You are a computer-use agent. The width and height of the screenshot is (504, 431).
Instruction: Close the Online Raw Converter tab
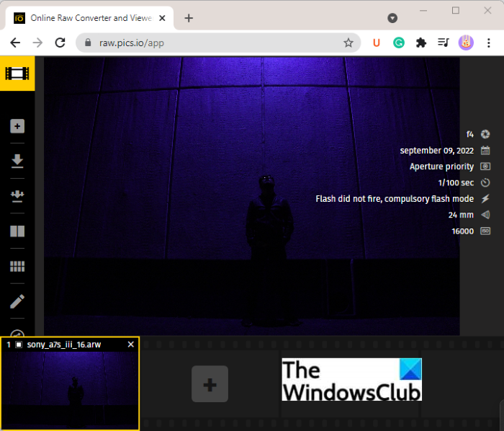coord(162,18)
